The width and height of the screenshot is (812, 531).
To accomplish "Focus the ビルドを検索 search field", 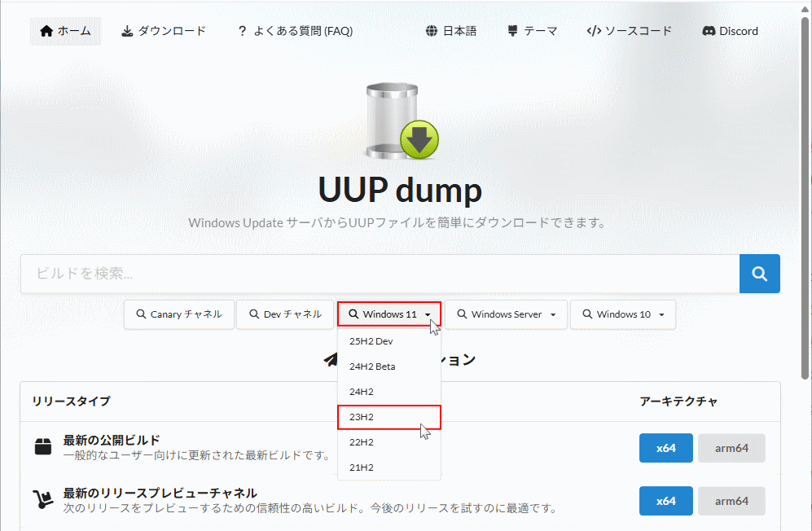I will [x=380, y=274].
